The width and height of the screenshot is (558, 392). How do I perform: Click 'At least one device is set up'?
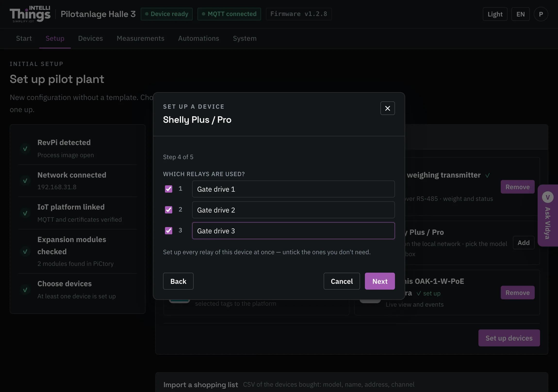[x=77, y=296]
